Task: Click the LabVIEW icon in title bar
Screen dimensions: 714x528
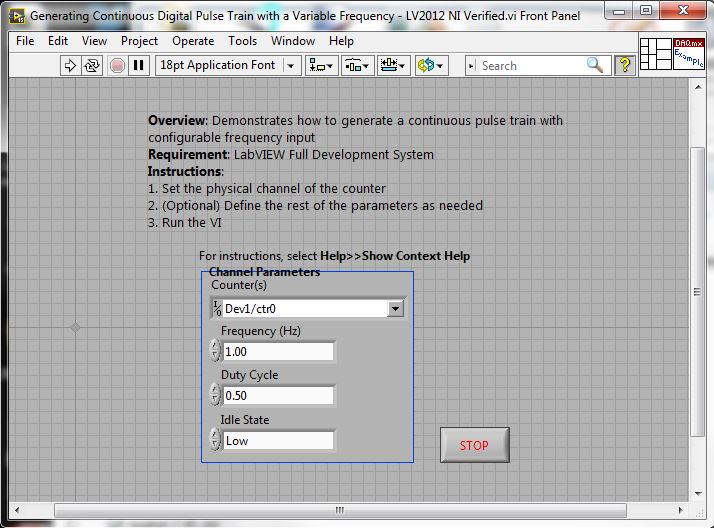Action: [x=17, y=16]
